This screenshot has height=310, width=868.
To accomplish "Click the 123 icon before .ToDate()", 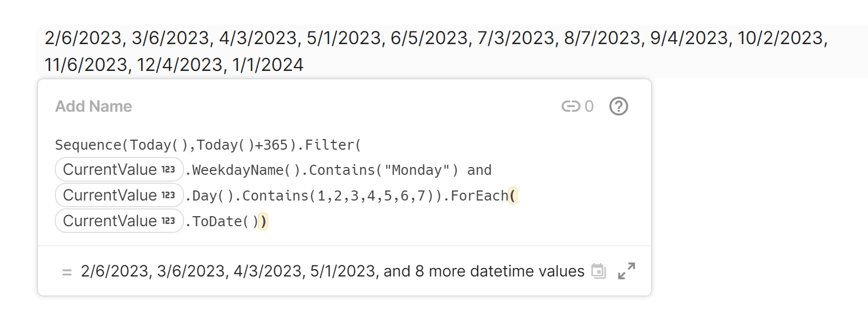I will (x=168, y=221).
